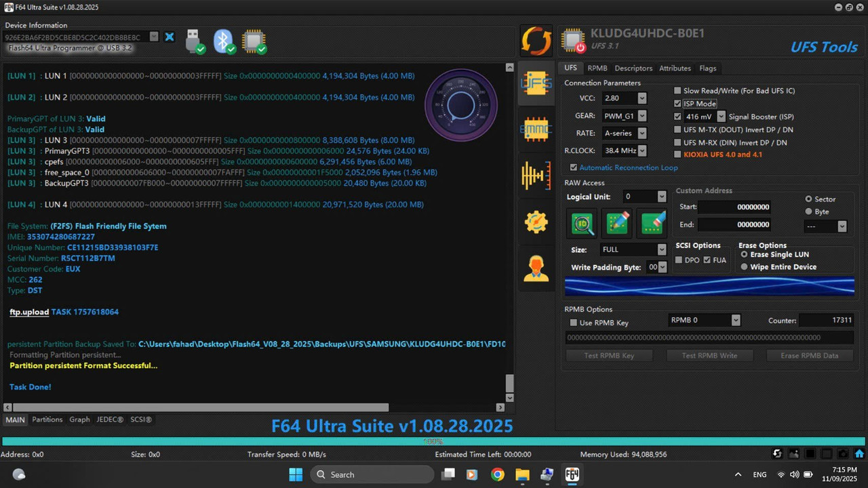Screen dimensions: 868x488
Task: Click the Bluetooth status icon
Action: click(224, 41)
